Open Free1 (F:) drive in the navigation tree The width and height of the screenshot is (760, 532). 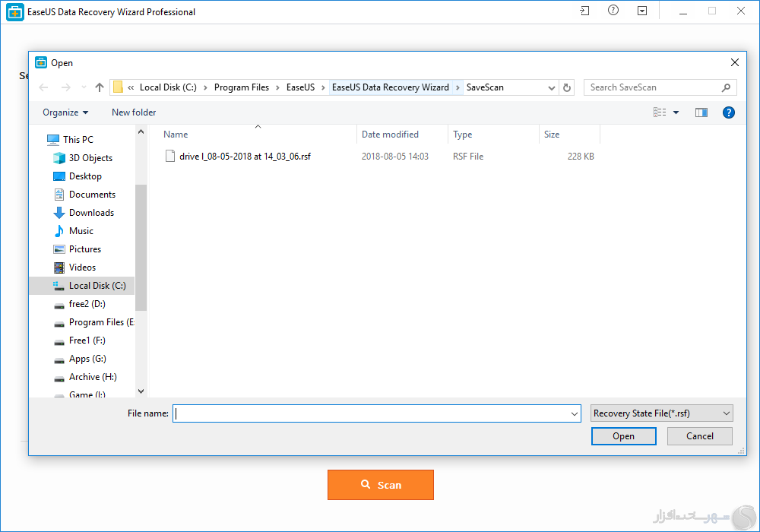pos(80,340)
